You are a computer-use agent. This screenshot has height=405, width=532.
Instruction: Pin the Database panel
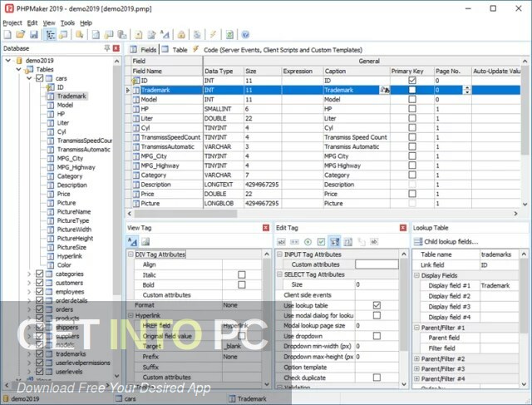click(107, 48)
